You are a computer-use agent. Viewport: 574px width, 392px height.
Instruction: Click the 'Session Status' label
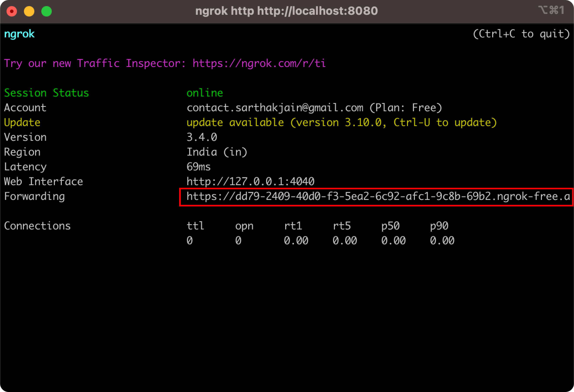(x=47, y=93)
